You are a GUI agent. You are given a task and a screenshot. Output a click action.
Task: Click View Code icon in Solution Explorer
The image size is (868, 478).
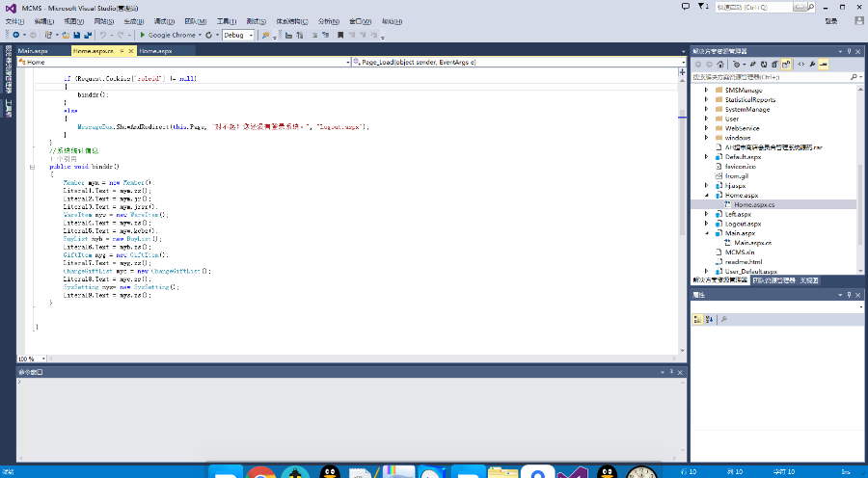[x=801, y=65]
